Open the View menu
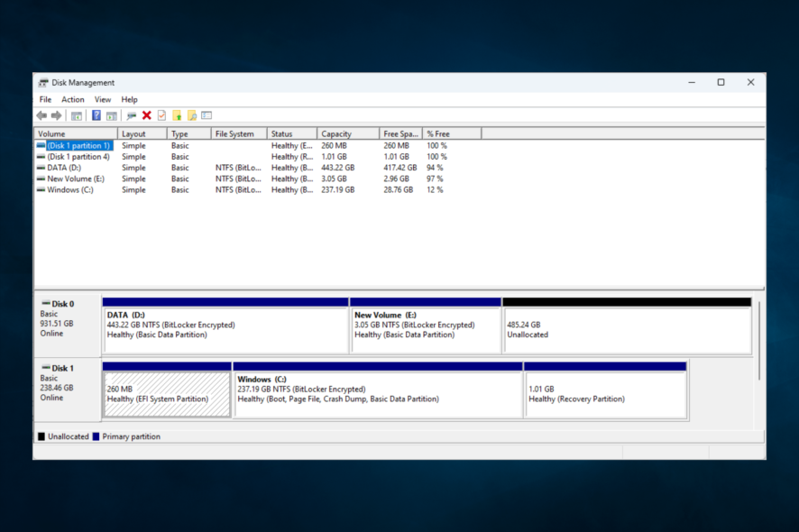Image resolution: width=799 pixels, height=532 pixels. point(103,99)
